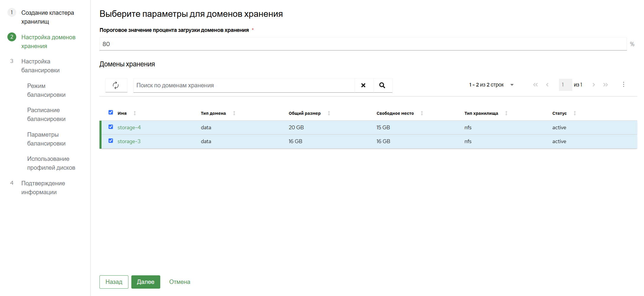
Task: Click the nfs type of storage-3
Action: (x=468, y=141)
